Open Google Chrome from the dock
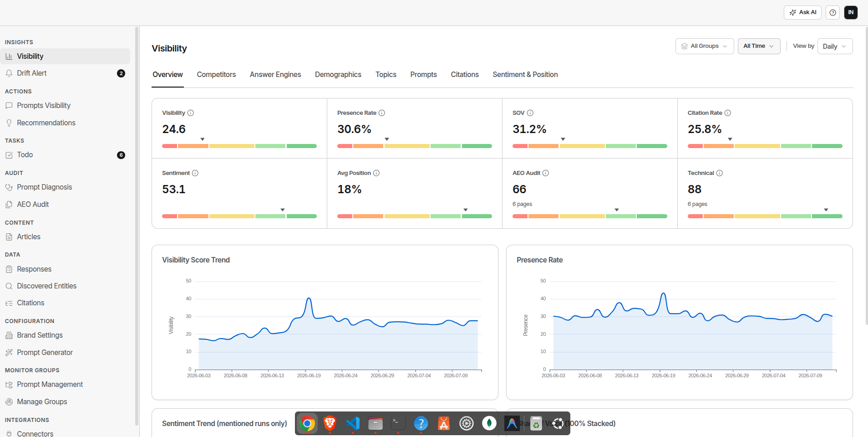Image resolution: width=868 pixels, height=437 pixels. click(x=307, y=424)
